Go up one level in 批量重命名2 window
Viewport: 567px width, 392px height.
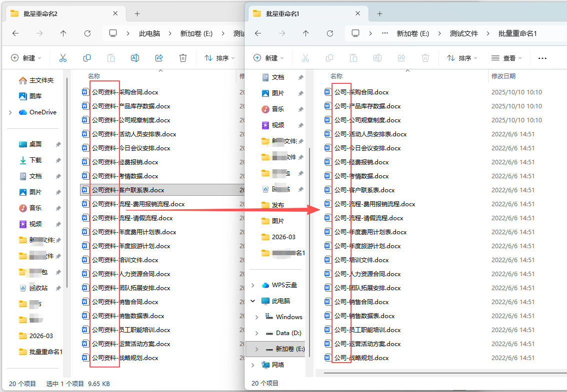click(x=63, y=33)
